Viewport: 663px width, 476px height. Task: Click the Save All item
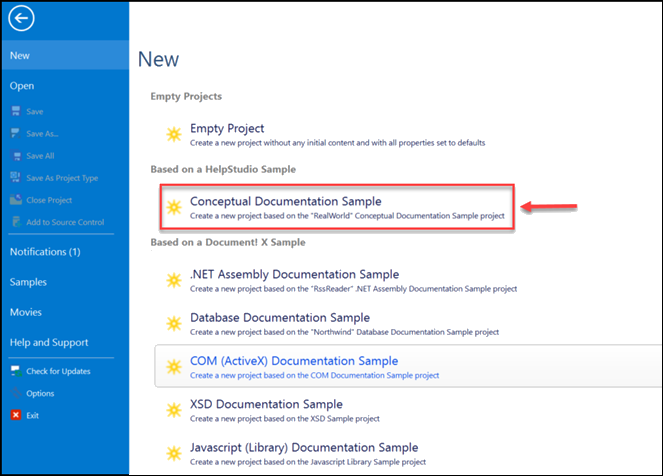[40, 155]
